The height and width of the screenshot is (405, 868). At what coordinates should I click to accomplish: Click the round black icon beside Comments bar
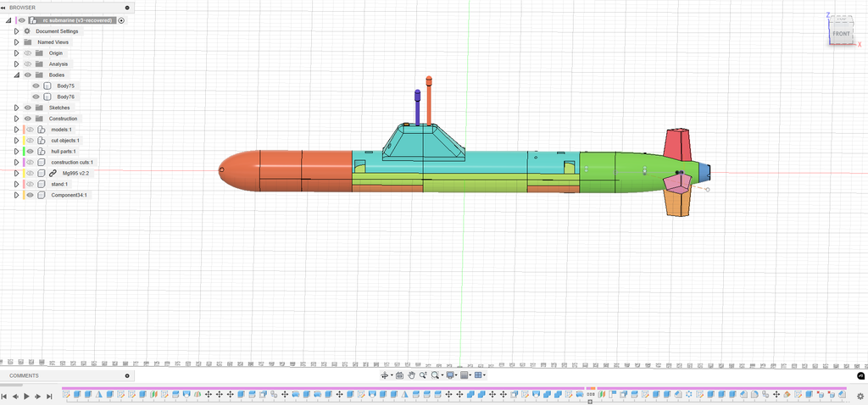861,375
